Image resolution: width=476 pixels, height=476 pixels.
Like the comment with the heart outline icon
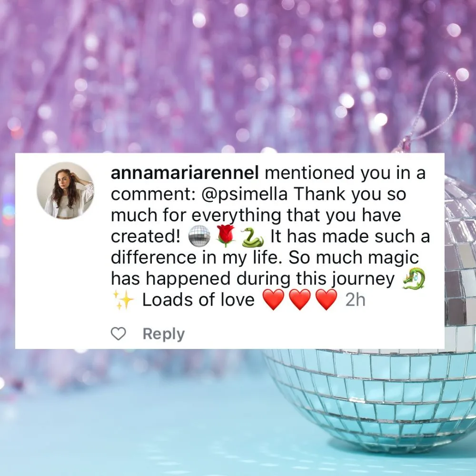118,334
